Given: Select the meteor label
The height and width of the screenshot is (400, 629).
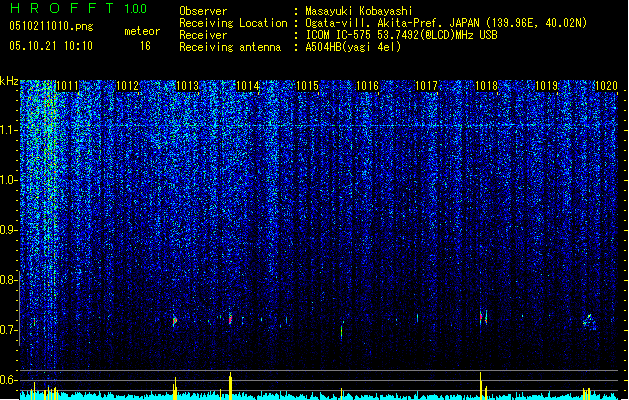Looking at the screenshot, I should 142,31.
